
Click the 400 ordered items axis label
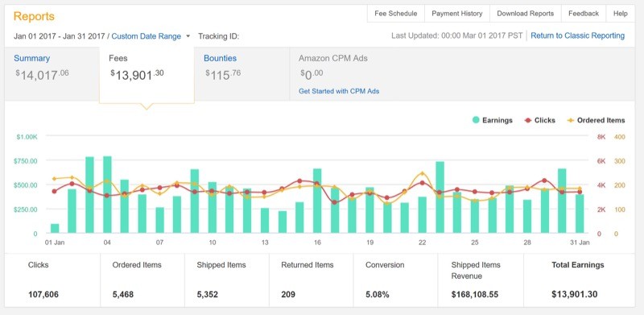[619, 137]
